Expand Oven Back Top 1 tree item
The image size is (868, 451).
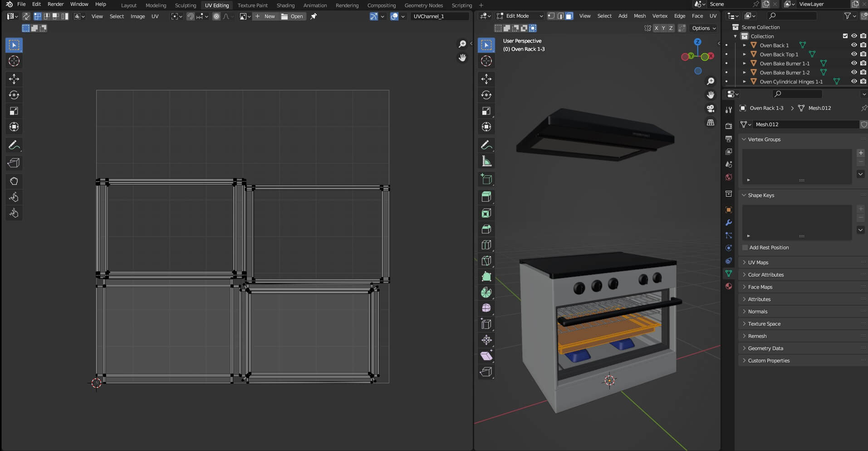[744, 54]
